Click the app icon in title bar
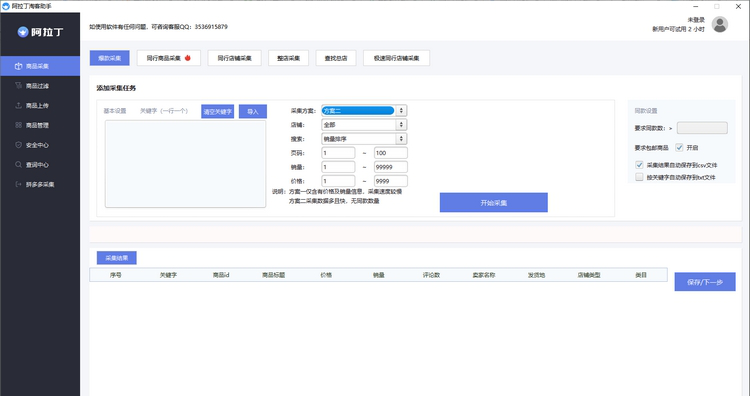The image size is (750, 411). [x=6, y=6]
